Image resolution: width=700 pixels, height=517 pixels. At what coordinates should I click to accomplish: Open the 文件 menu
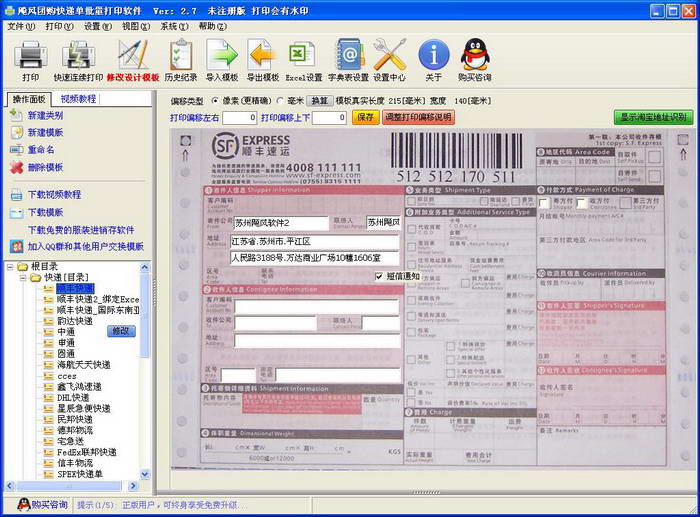21,26
